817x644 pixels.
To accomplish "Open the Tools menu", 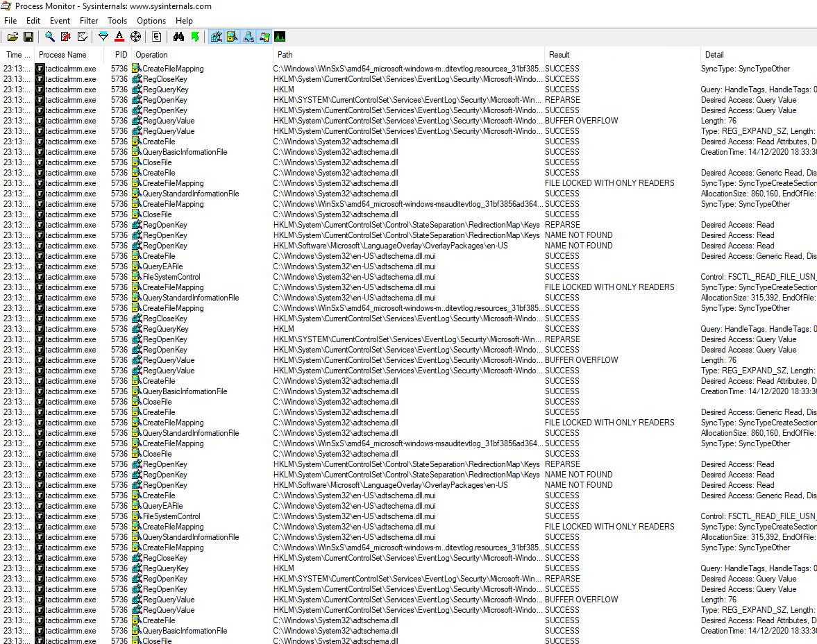I will (x=117, y=21).
